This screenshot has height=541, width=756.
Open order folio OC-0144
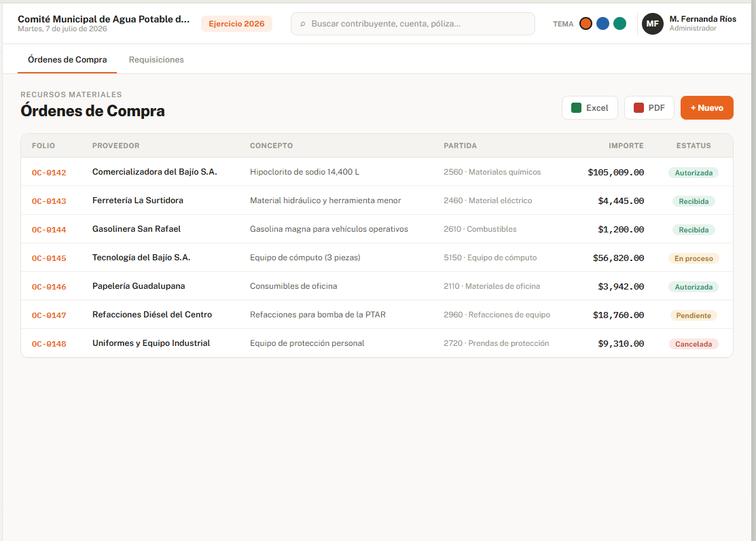[49, 230]
